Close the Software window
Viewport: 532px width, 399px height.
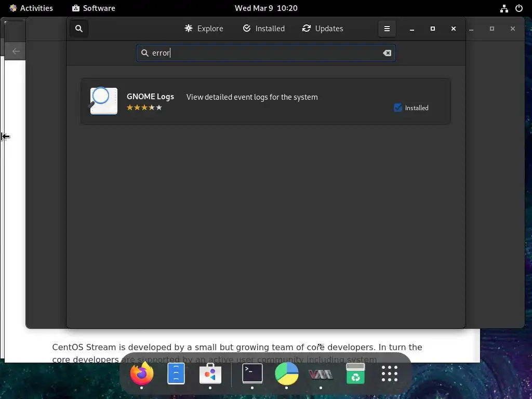pyautogui.click(x=453, y=29)
